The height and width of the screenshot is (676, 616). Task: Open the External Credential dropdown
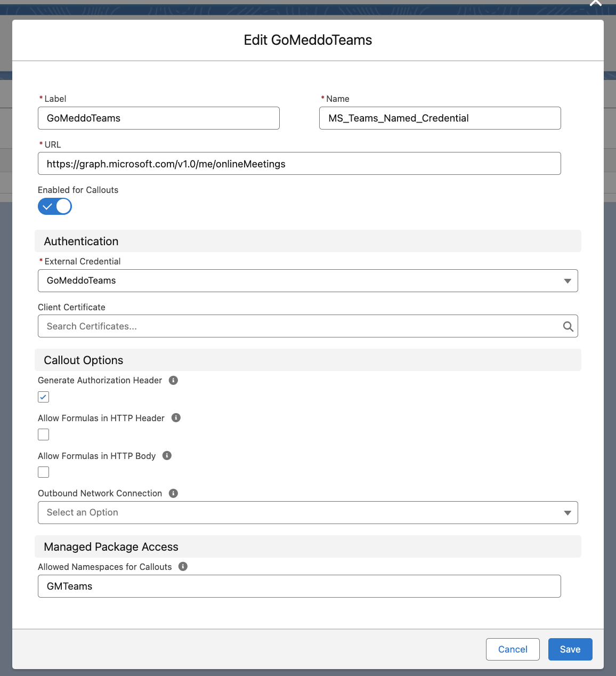tap(307, 280)
